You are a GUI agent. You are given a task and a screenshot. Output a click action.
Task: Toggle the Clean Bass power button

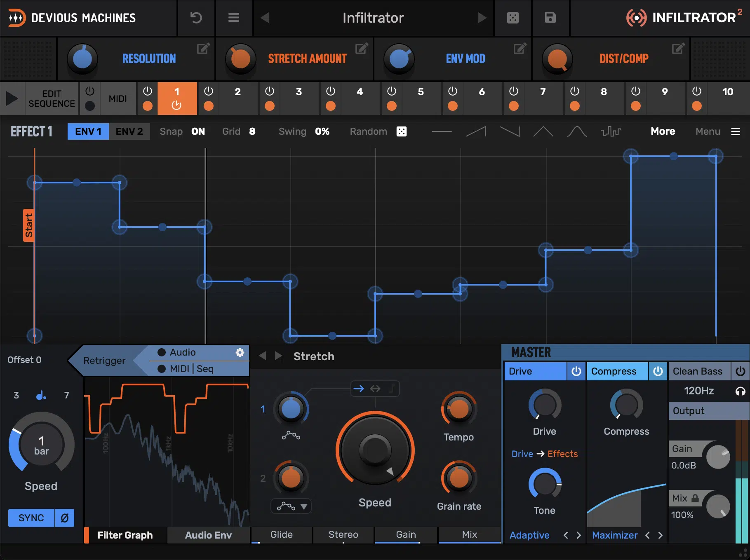pos(740,371)
